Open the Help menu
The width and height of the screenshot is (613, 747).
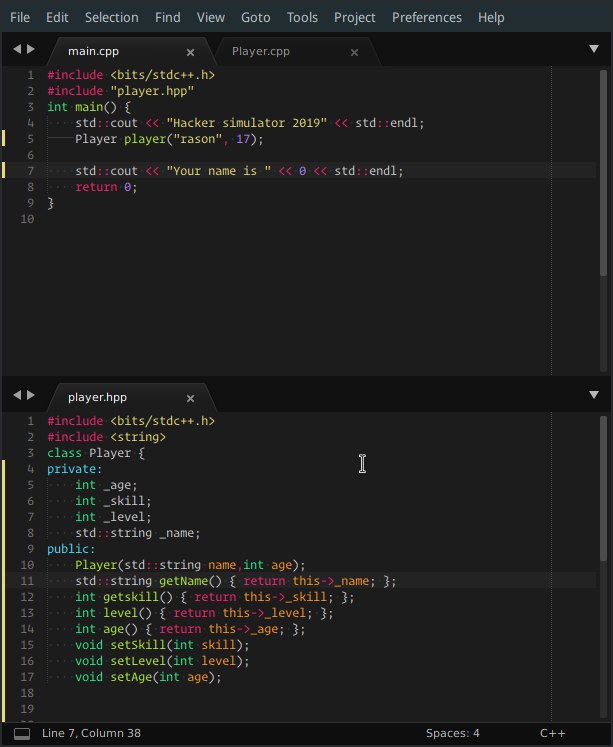(491, 18)
